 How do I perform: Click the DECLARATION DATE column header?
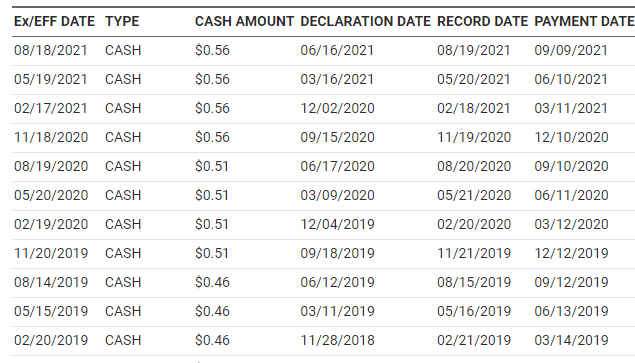pyautogui.click(x=365, y=21)
